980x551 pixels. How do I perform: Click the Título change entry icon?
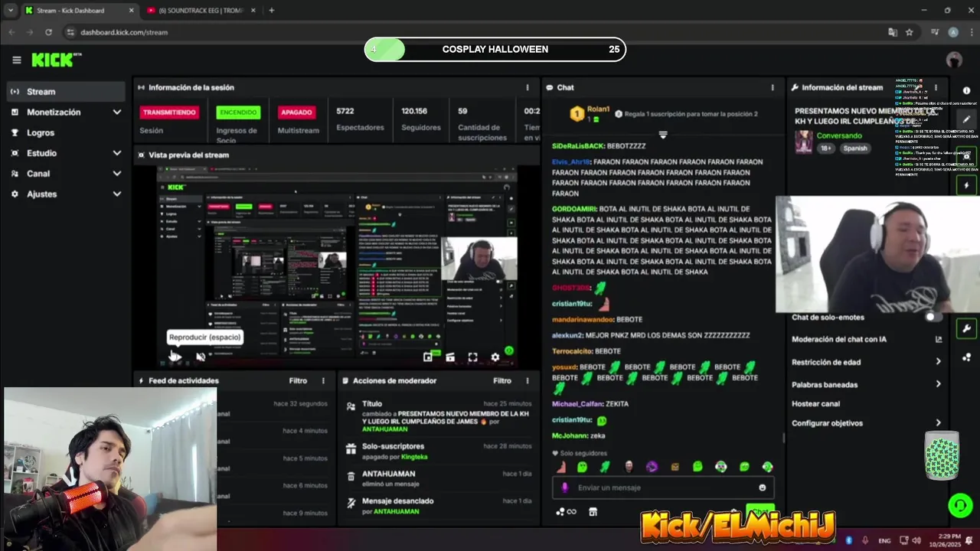[x=351, y=406]
